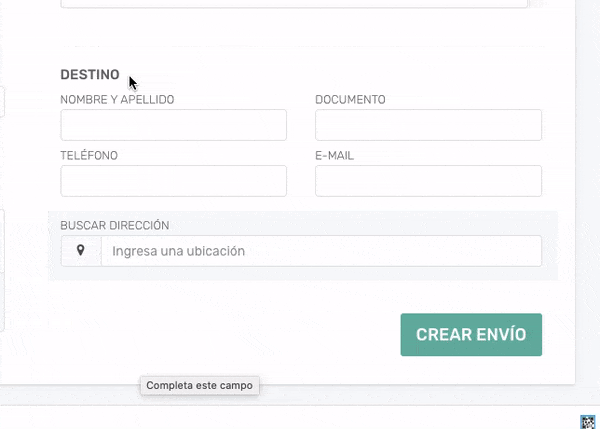Click the DESTINO section heading
Viewport: 600px width, 429px height.
tap(90, 75)
